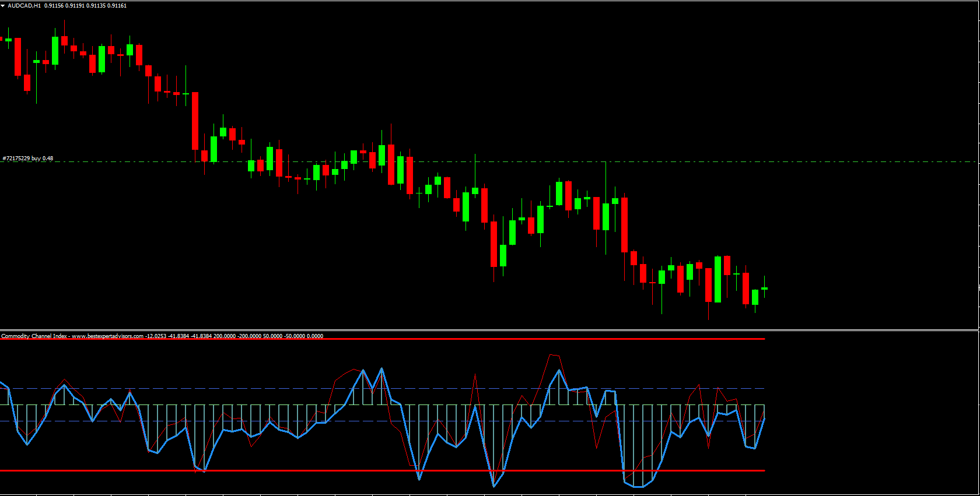
Task: Click the long red candle before the final drop
Action: pyautogui.click(x=624, y=224)
